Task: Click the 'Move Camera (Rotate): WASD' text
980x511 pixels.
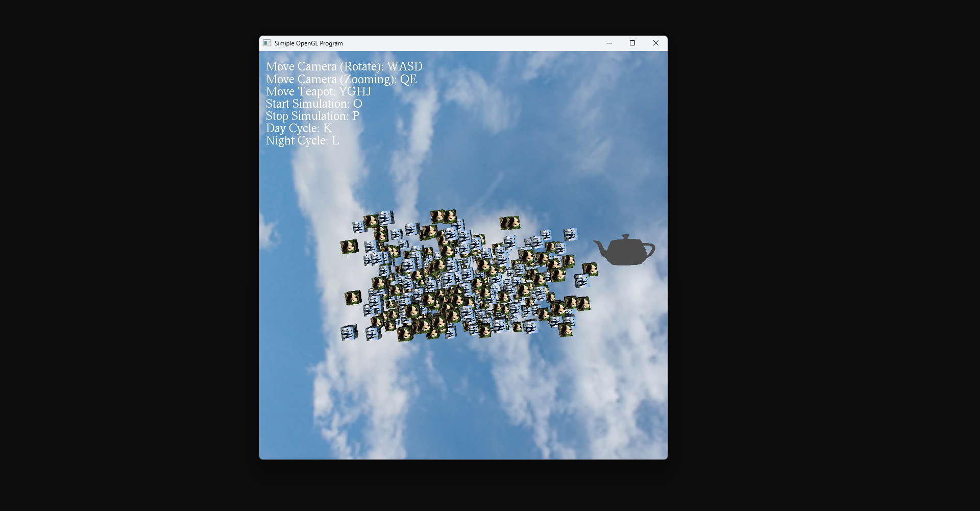Action: coord(344,67)
